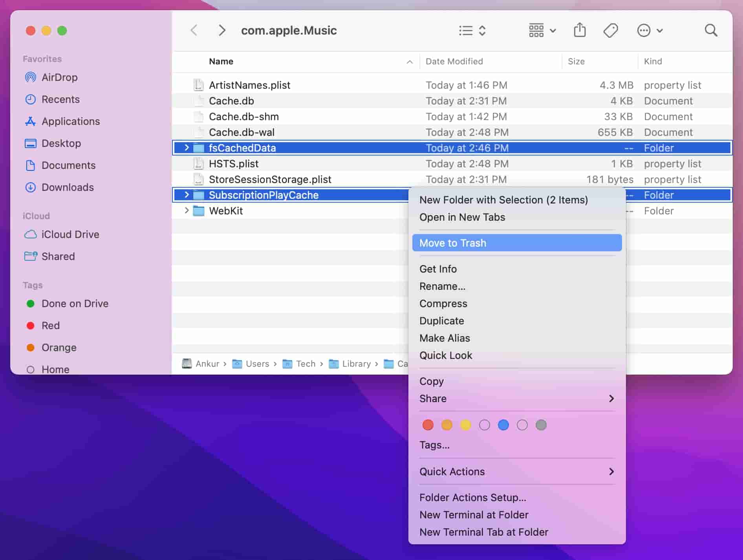Select the Red tag in sidebar

(x=43, y=326)
